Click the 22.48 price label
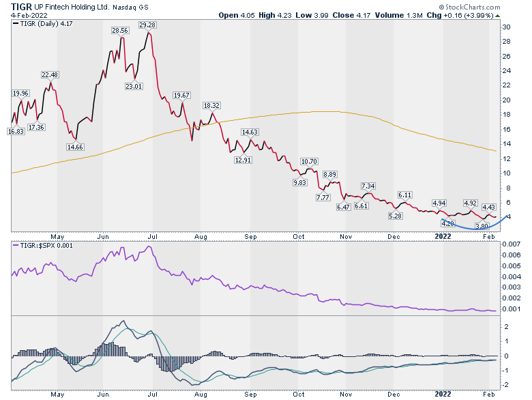This screenshot has width=532, height=400. coord(50,74)
